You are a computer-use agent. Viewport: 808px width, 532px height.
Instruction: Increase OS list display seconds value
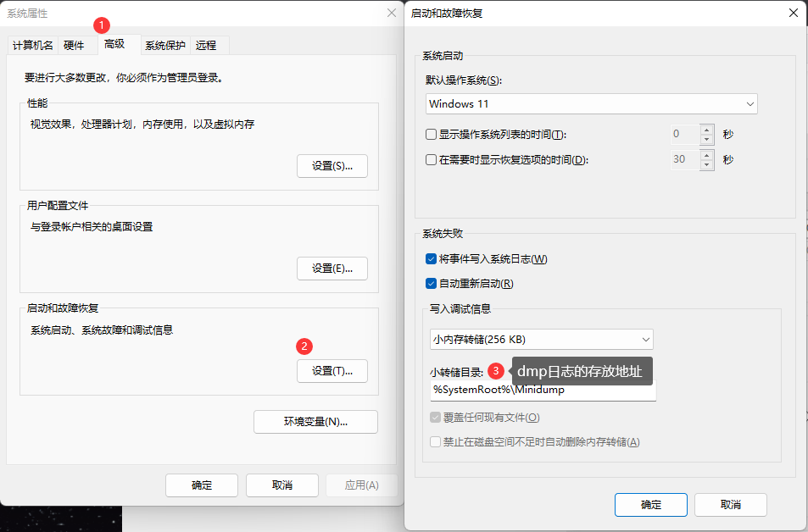pyautogui.click(x=707, y=130)
